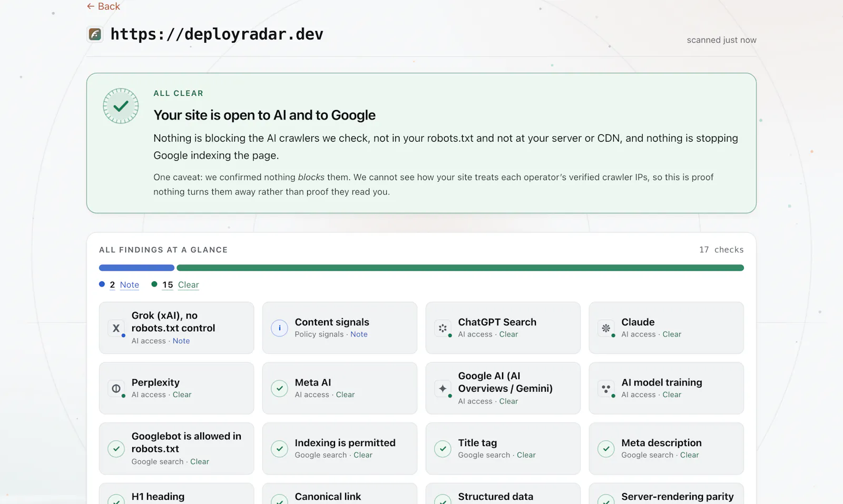The image size is (843, 504).
Task: Click the Title tag checkmark icon
Action: pos(443,449)
